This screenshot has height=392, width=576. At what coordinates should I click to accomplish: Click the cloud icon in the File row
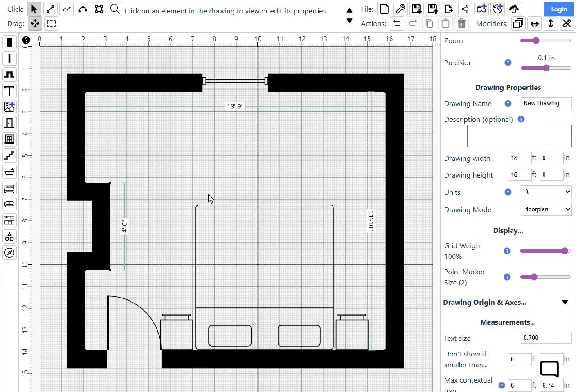coord(513,9)
